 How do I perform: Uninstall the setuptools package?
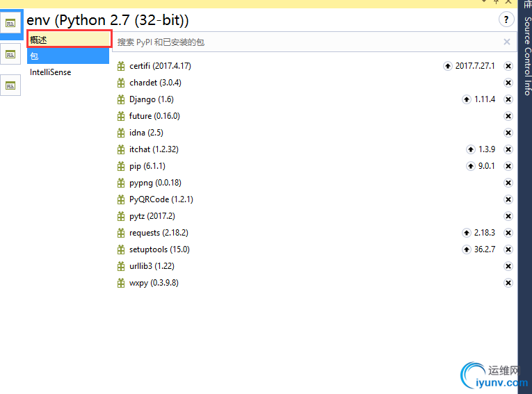pyautogui.click(x=508, y=249)
